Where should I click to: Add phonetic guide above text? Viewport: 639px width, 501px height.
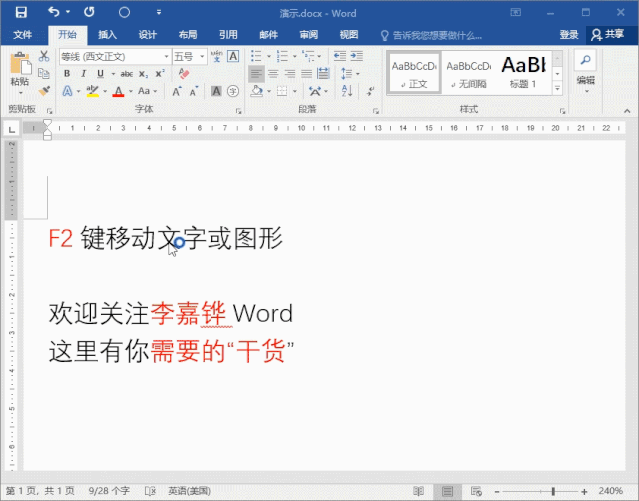click(x=217, y=56)
